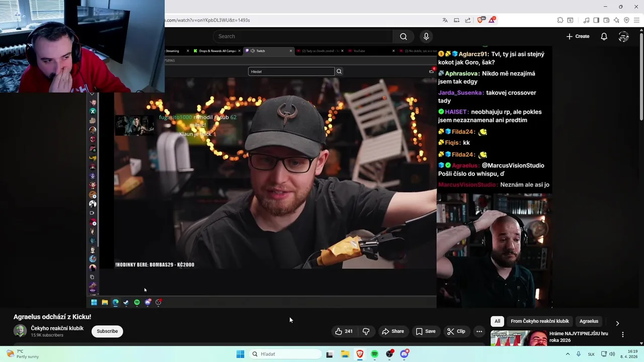644x362 pixels.
Task: Open Brave browser from the taskbar
Action: pyautogui.click(x=360, y=354)
